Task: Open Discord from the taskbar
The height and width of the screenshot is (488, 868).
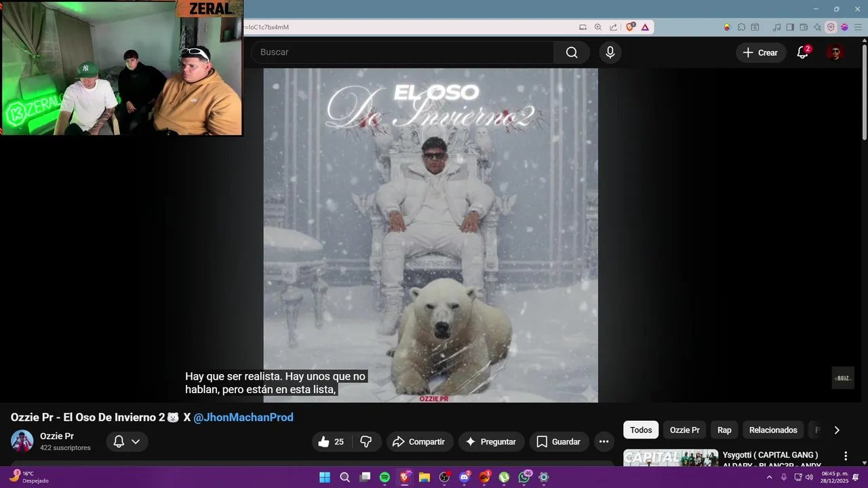Action: click(465, 477)
